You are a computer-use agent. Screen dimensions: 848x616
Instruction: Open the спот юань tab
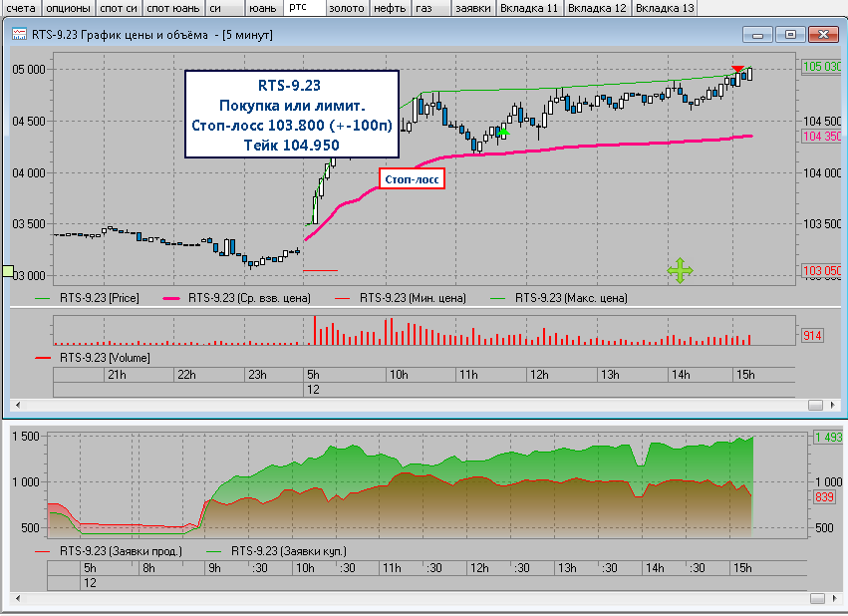(x=174, y=8)
